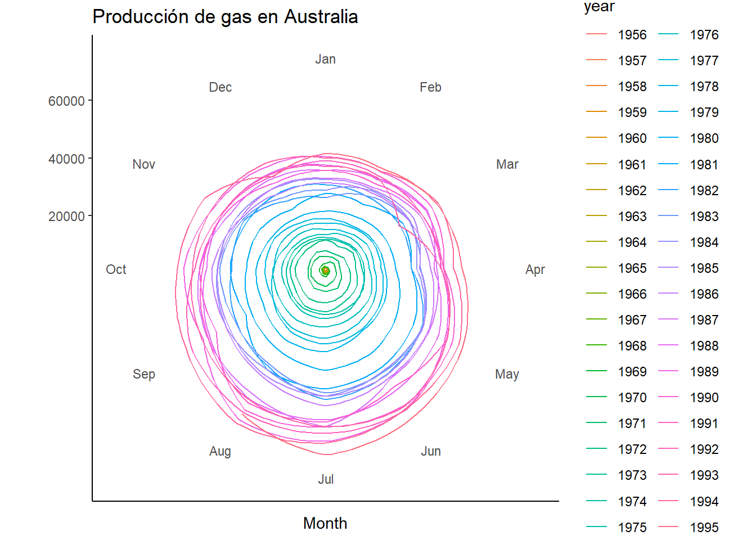Select the 1959 legend entry
756x540 pixels.
616,112
